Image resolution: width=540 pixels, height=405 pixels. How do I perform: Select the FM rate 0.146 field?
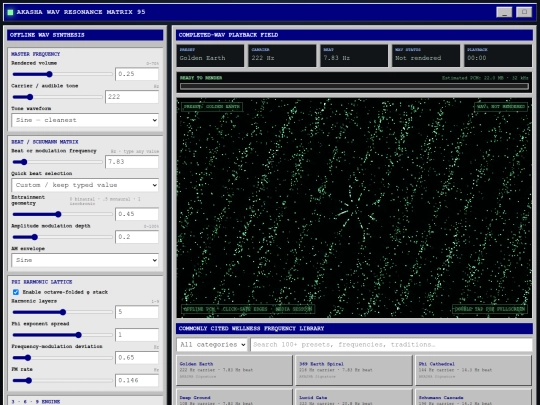pos(137,380)
